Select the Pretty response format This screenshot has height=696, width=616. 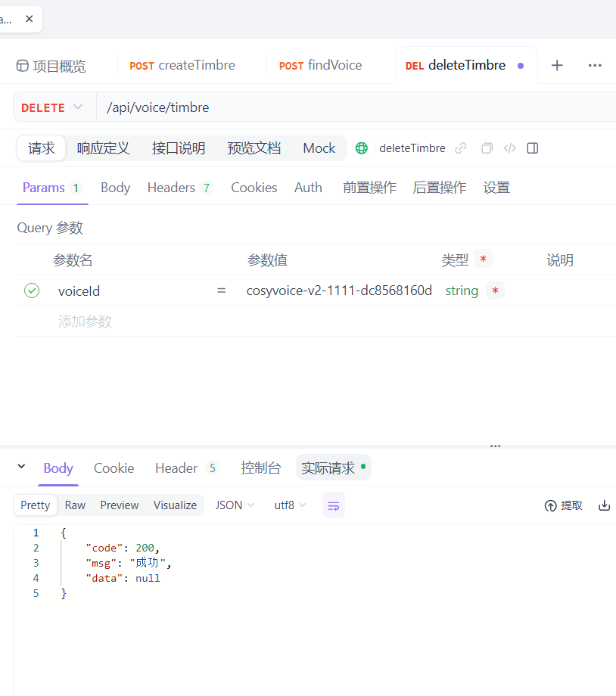(35, 505)
